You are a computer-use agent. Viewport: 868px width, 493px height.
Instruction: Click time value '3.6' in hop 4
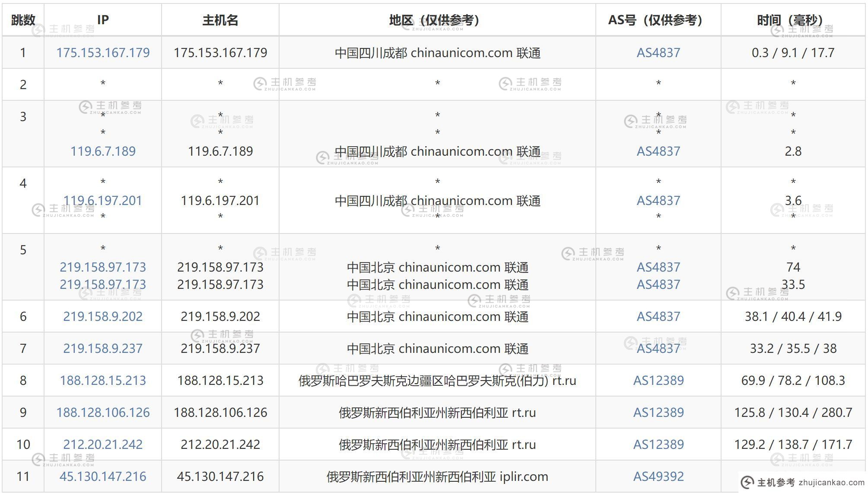click(793, 201)
